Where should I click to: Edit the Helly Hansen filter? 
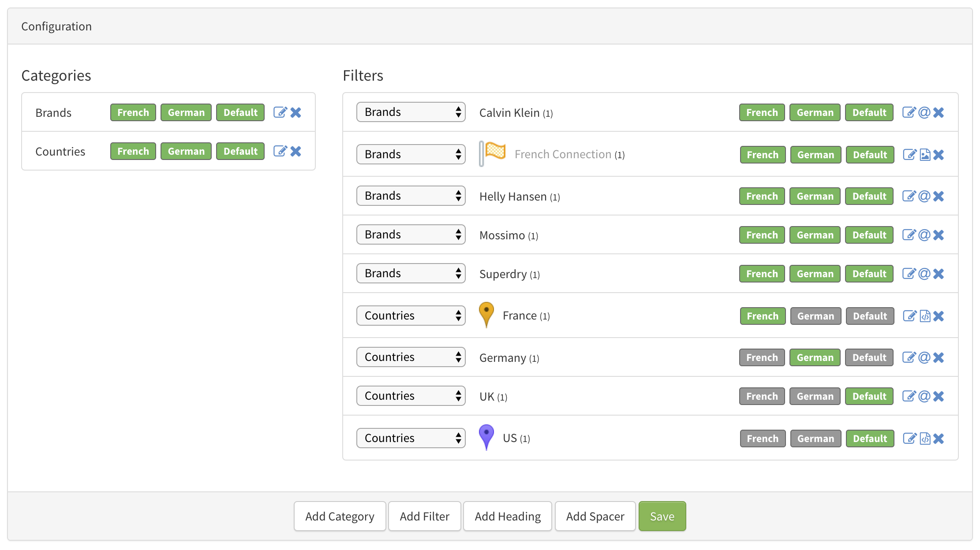point(909,196)
